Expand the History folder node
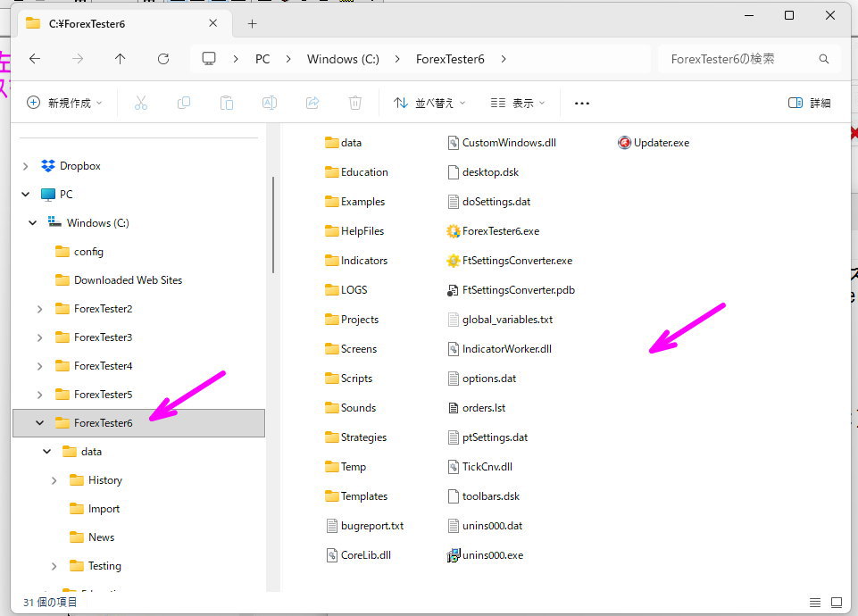This screenshot has height=616, width=858. click(54, 480)
